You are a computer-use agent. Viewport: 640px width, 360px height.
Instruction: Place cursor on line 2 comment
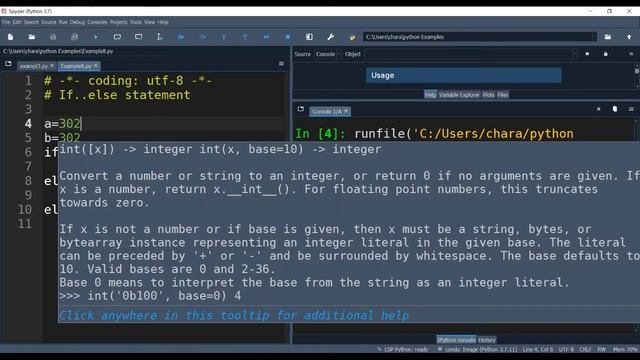tap(117, 95)
